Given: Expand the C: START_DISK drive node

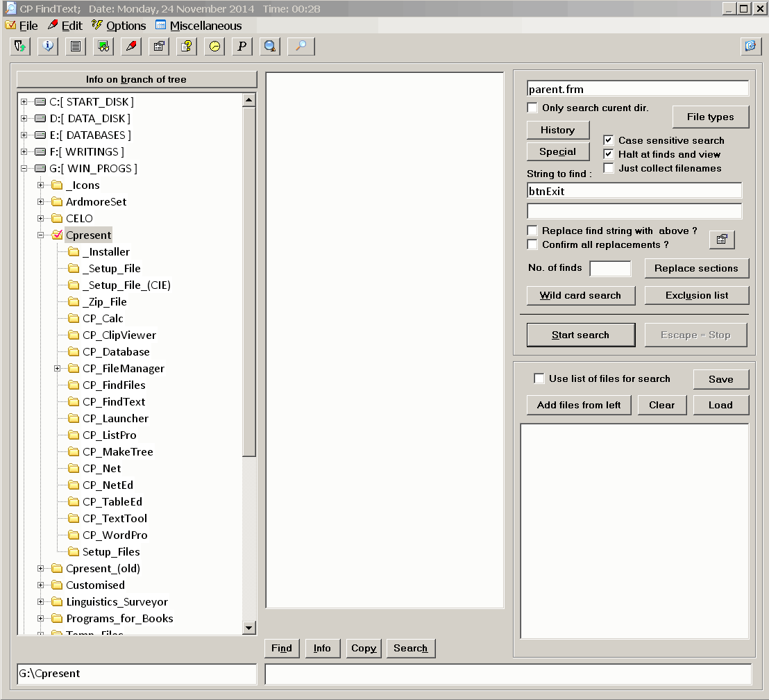Looking at the screenshot, I should click(x=24, y=102).
